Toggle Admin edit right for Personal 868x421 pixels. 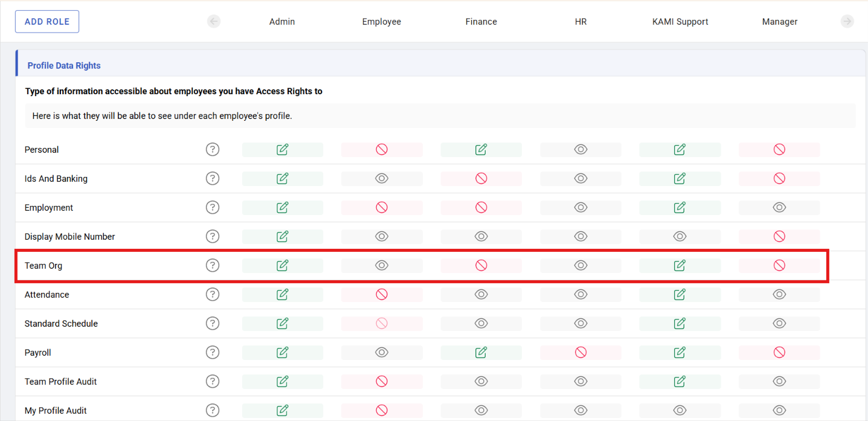pyautogui.click(x=283, y=149)
